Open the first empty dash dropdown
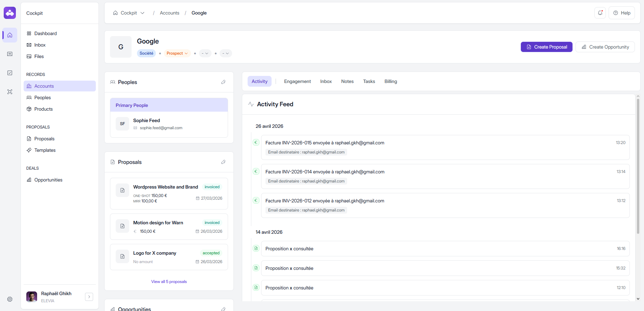The width and height of the screenshot is (644, 311). pos(205,53)
